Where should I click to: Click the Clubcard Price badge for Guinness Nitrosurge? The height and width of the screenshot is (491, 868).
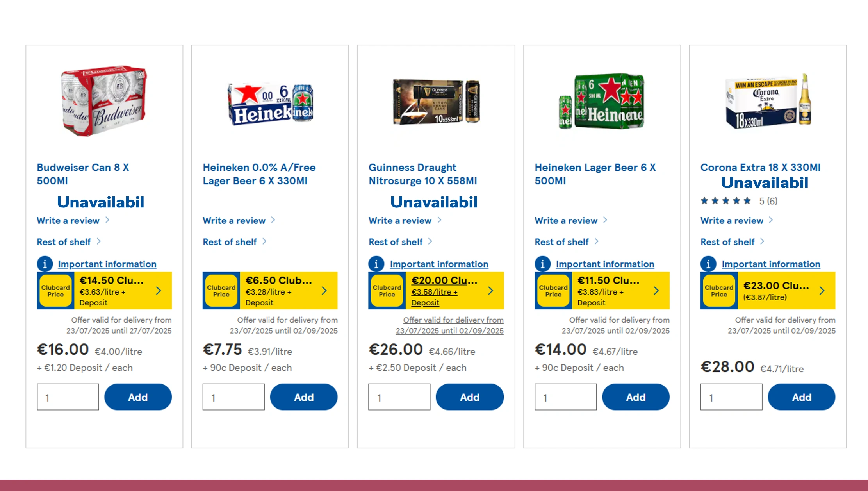(387, 291)
